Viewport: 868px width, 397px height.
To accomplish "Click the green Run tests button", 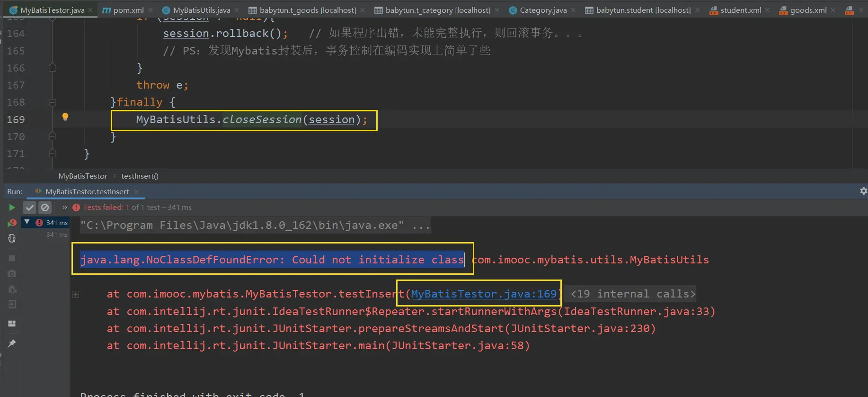I will point(12,208).
